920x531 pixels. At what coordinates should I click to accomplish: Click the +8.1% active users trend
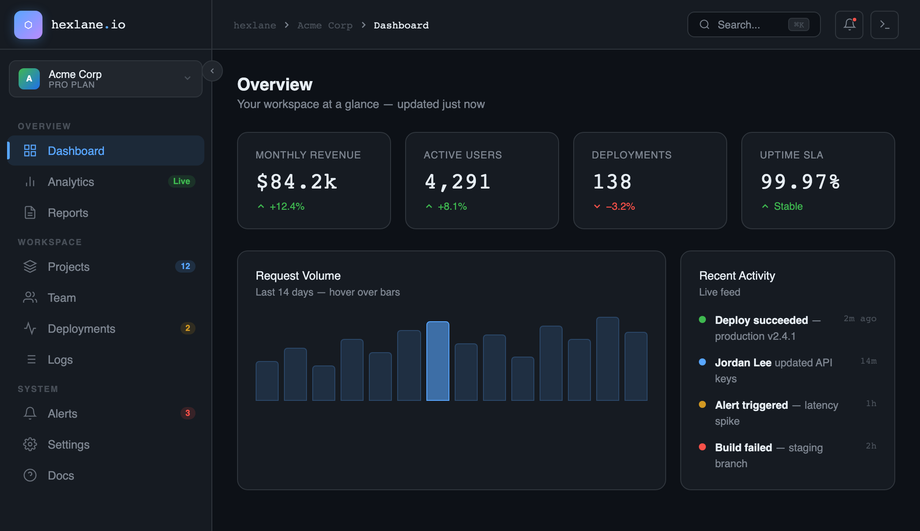pyautogui.click(x=446, y=207)
